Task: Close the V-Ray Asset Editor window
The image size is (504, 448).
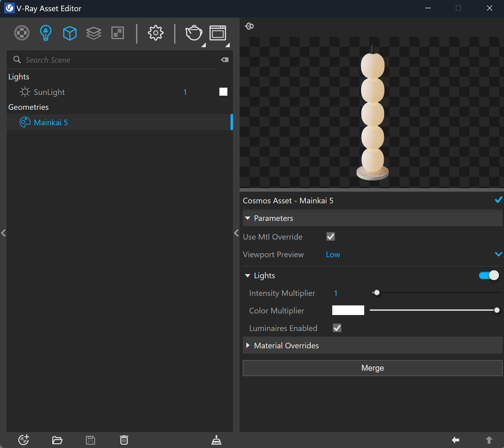Action: pos(489,8)
